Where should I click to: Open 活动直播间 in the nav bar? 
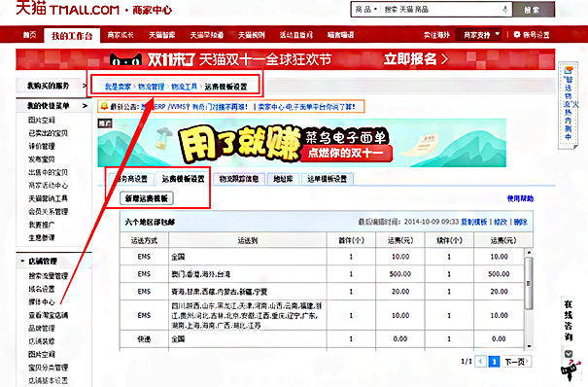295,35
